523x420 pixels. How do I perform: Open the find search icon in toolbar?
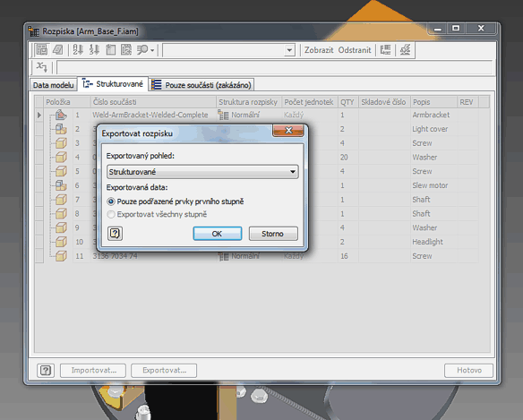tap(142, 50)
